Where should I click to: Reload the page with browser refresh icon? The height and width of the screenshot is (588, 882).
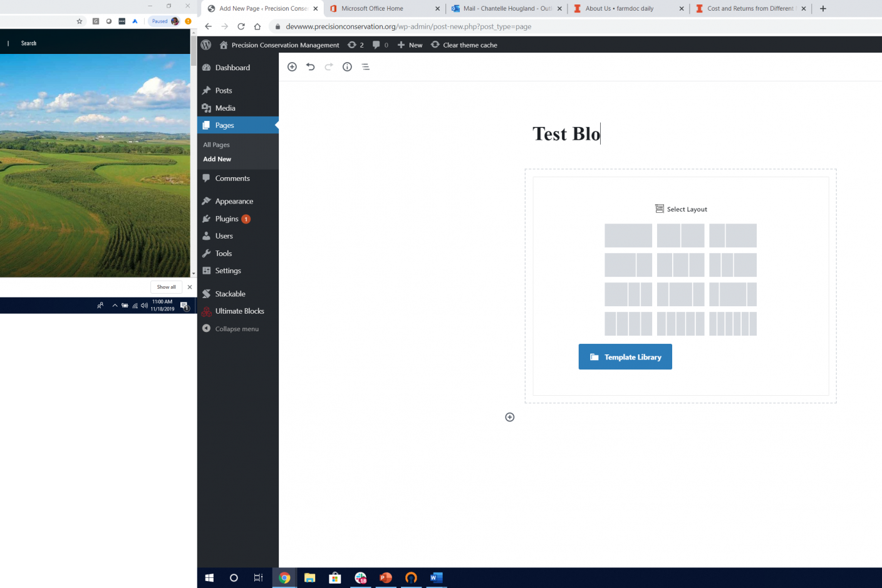[x=241, y=26]
